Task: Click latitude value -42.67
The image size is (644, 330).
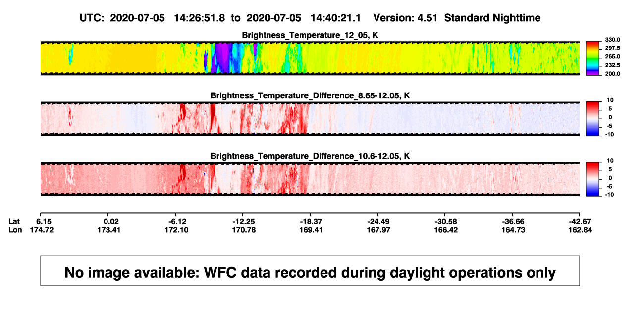Action: click(581, 221)
